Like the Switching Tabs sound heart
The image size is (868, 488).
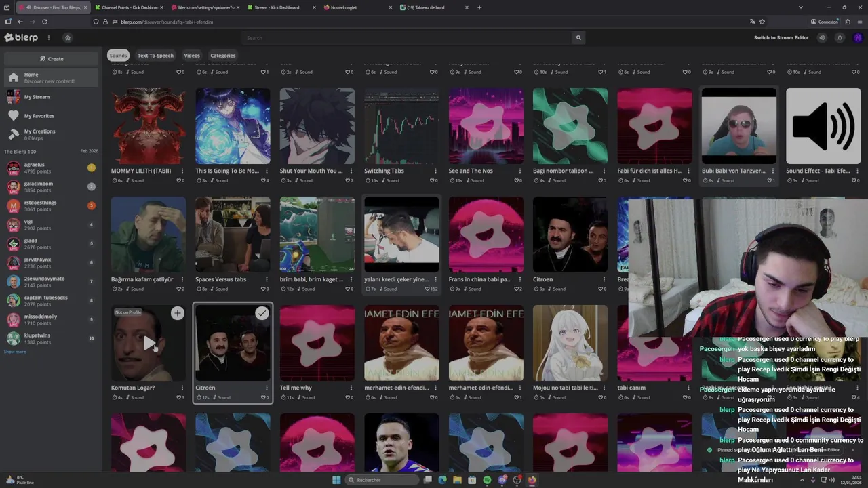pos(431,180)
